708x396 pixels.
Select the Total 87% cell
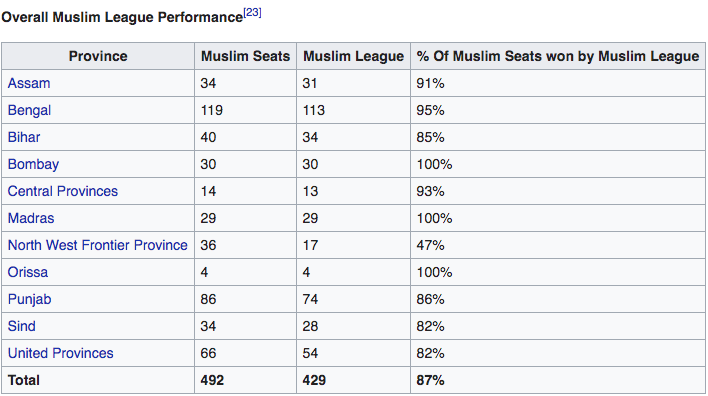(x=558, y=380)
